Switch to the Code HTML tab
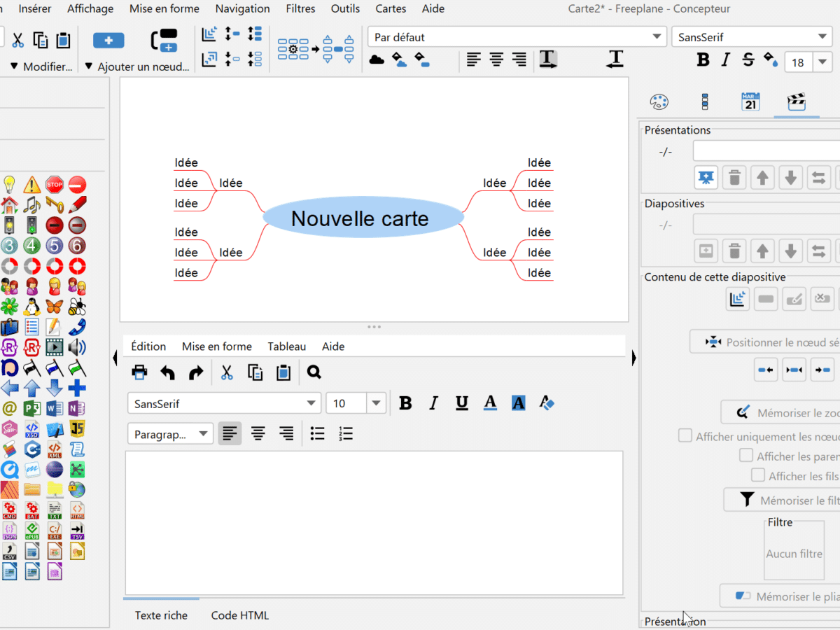This screenshot has height=630, width=840. point(239,615)
